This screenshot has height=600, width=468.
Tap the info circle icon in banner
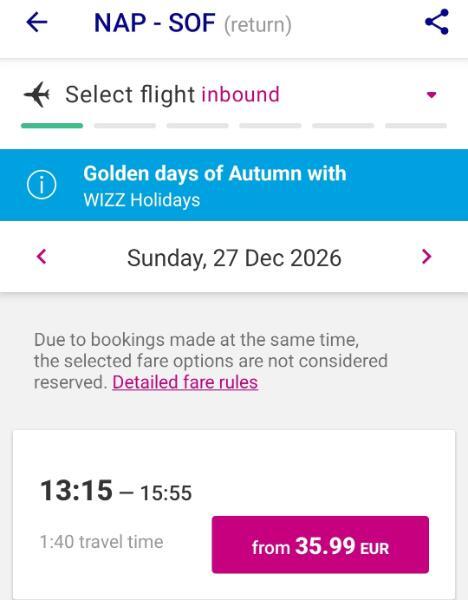(42, 185)
